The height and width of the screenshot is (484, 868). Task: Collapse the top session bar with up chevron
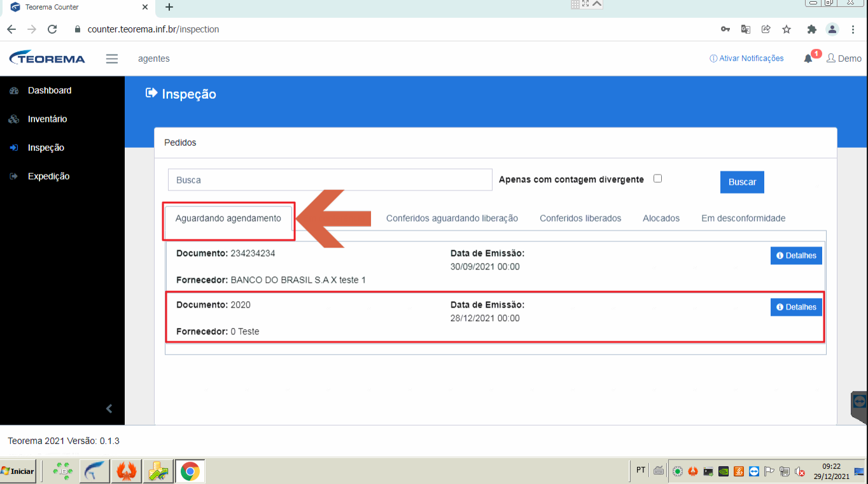[x=597, y=4]
